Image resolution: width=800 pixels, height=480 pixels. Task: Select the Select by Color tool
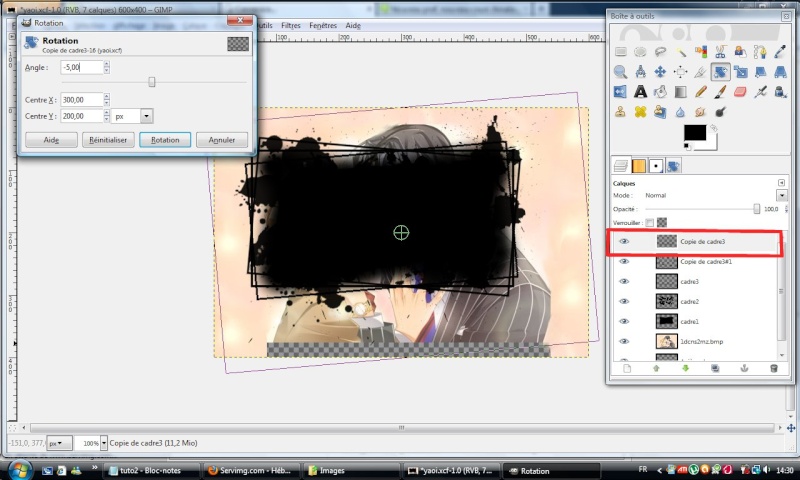click(x=701, y=52)
